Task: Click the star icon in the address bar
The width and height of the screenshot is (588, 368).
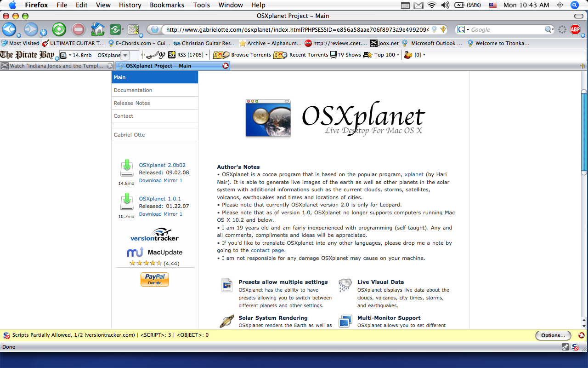Action: pos(442,29)
